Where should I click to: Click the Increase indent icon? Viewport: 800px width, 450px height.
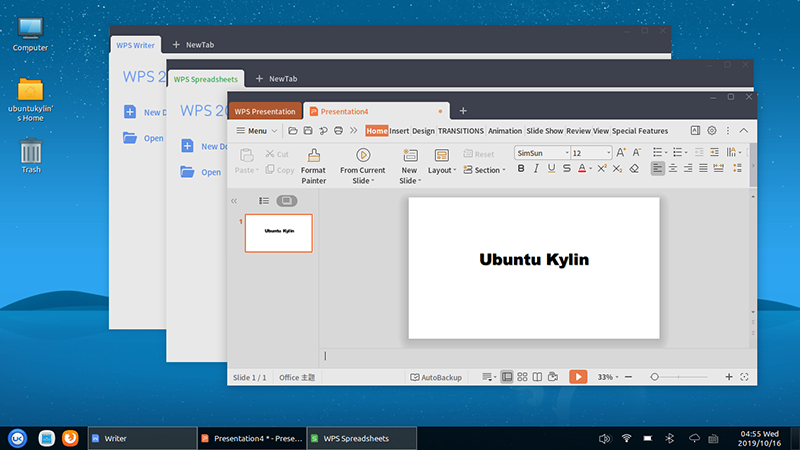pos(714,153)
